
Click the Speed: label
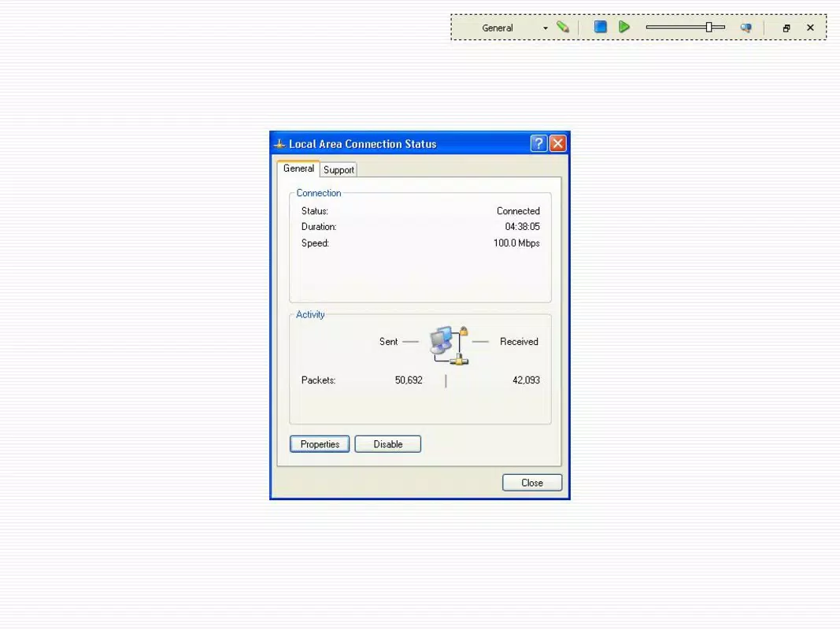coord(315,243)
